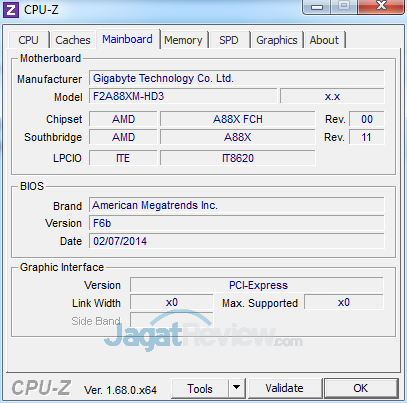Select the Mainboard tab
Image resolution: width=407 pixels, height=403 pixels.
click(x=127, y=39)
